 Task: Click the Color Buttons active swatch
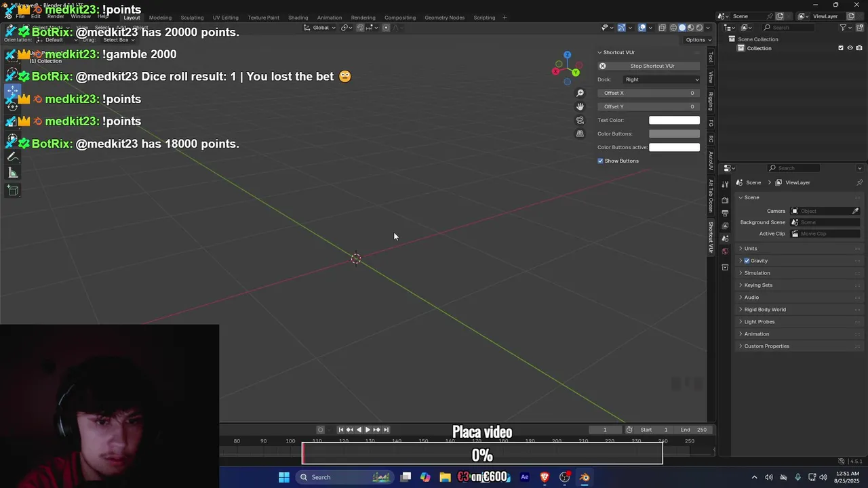[x=674, y=147]
